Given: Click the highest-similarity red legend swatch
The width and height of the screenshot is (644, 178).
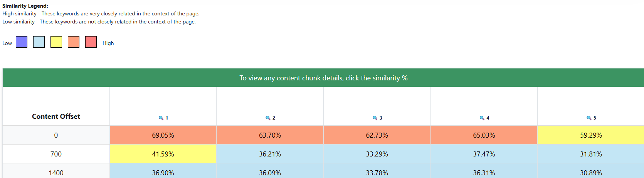Looking at the screenshot, I should [x=91, y=42].
